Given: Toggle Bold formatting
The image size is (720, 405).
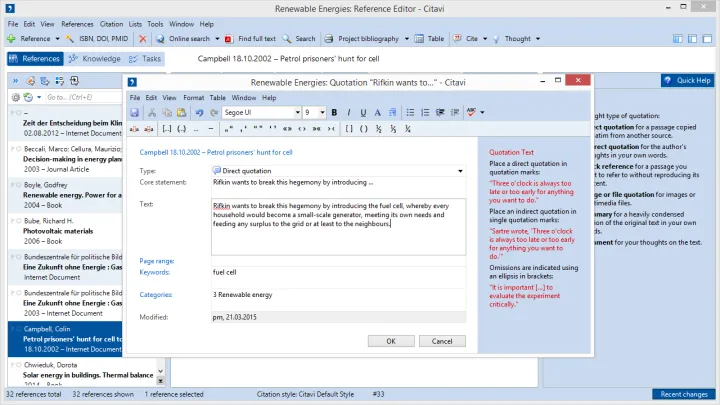Looking at the screenshot, I should (334, 112).
